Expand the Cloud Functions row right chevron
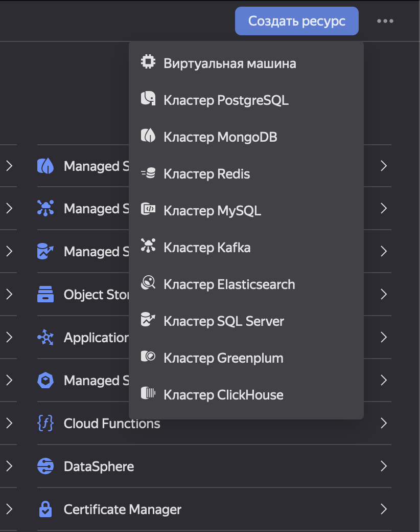The image size is (420, 532). [x=384, y=424]
